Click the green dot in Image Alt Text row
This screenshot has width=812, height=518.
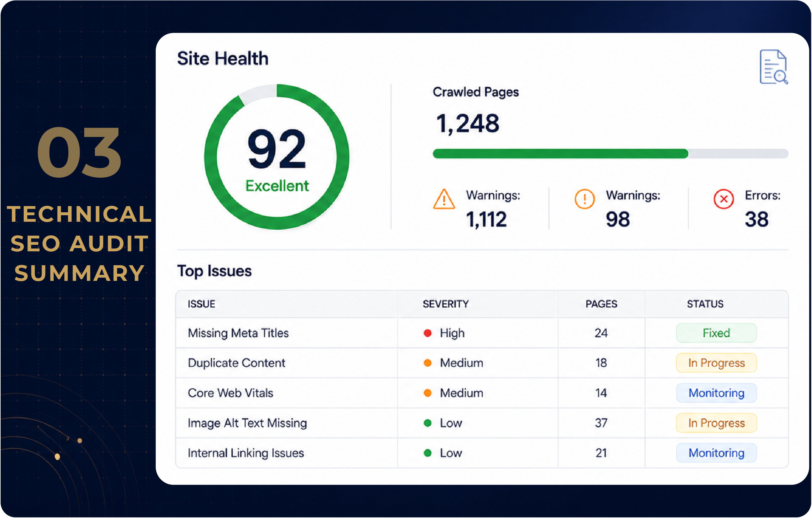(x=428, y=423)
